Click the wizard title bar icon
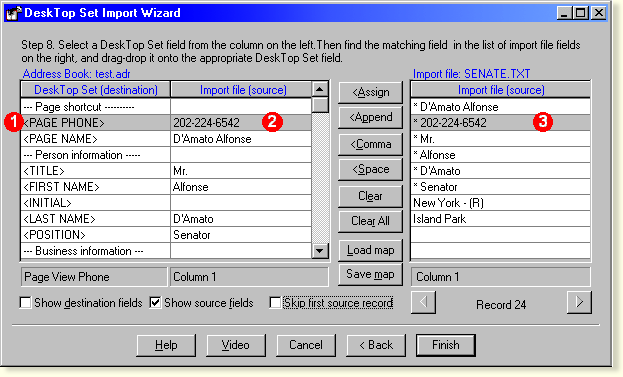The image size is (623, 377). [x=14, y=13]
